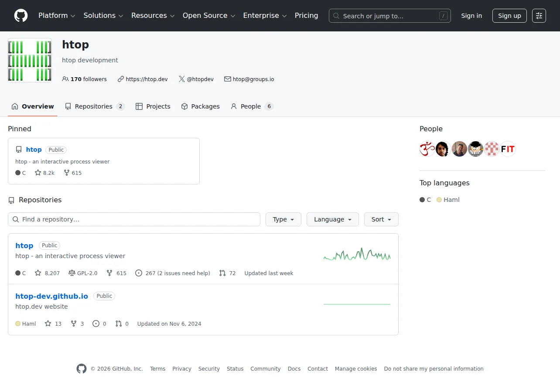Click the checkered red pattern member avatar
The height and width of the screenshot is (392, 560).
pyautogui.click(x=492, y=149)
